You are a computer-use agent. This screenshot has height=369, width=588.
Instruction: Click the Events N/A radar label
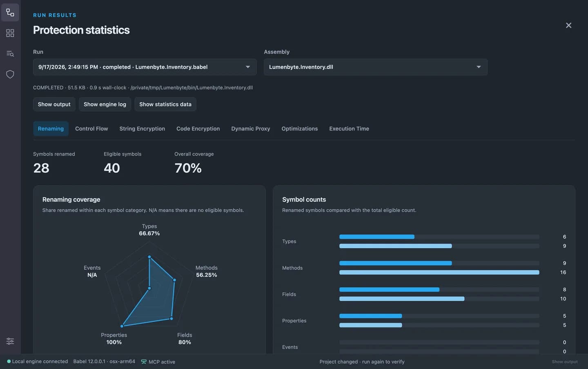pos(92,271)
